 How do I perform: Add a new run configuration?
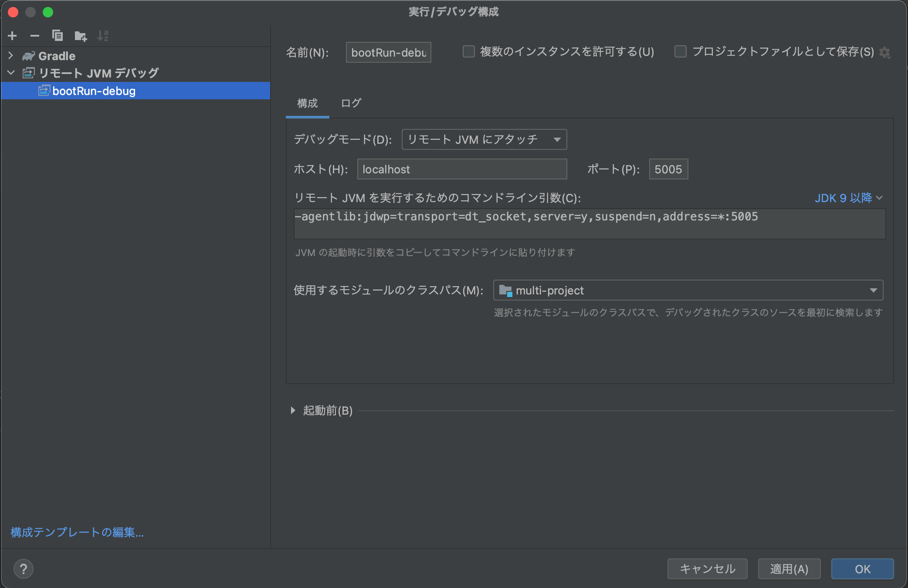point(12,36)
